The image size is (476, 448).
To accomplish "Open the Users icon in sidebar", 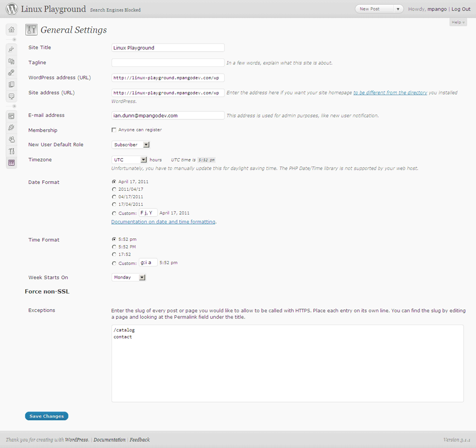I will click(11, 139).
